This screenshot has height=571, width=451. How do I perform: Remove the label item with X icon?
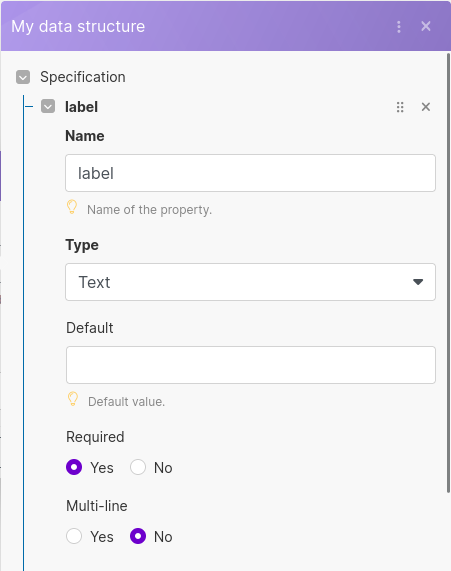coord(425,107)
